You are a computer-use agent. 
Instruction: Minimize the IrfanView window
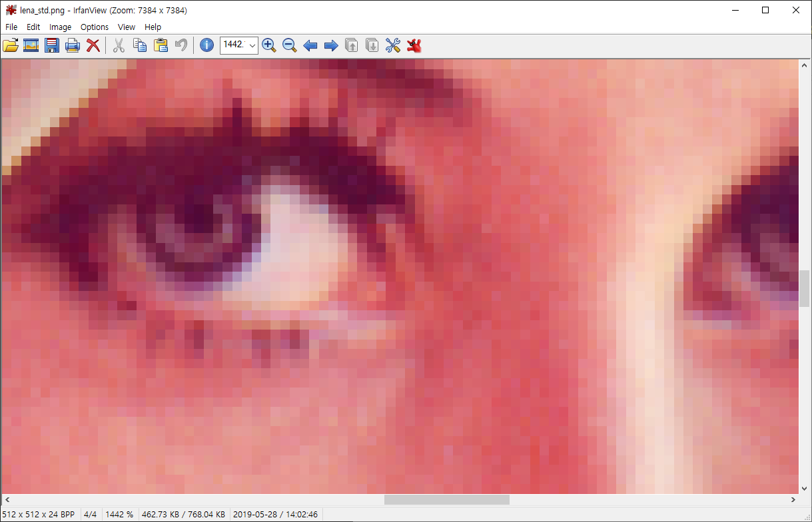[735, 10]
